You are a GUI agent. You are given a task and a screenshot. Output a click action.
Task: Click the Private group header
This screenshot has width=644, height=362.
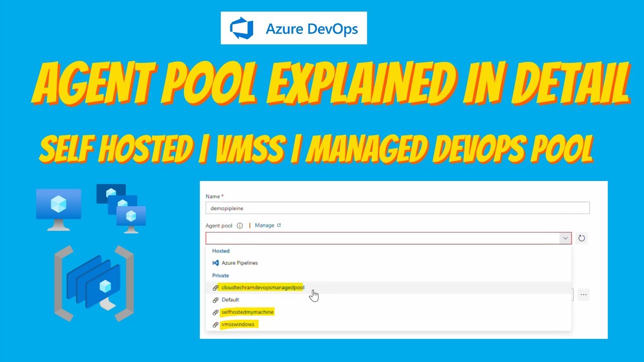(220, 276)
